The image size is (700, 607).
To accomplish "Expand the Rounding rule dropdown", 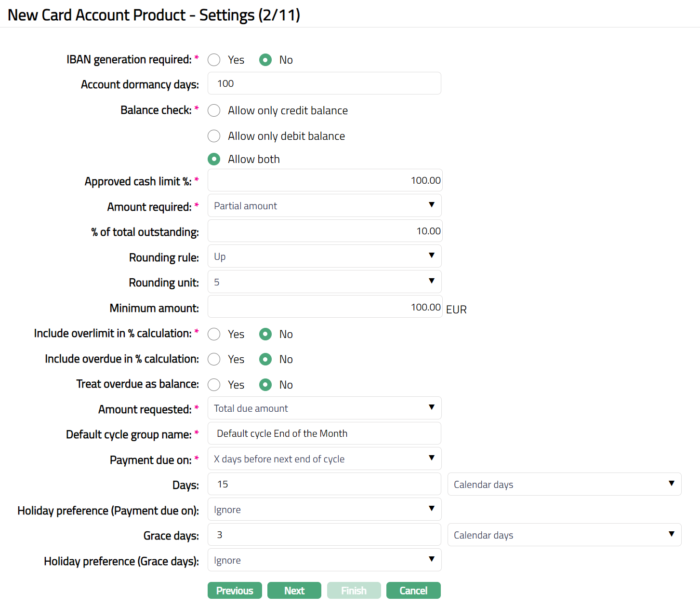I will pyautogui.click(x=324, y=256).
